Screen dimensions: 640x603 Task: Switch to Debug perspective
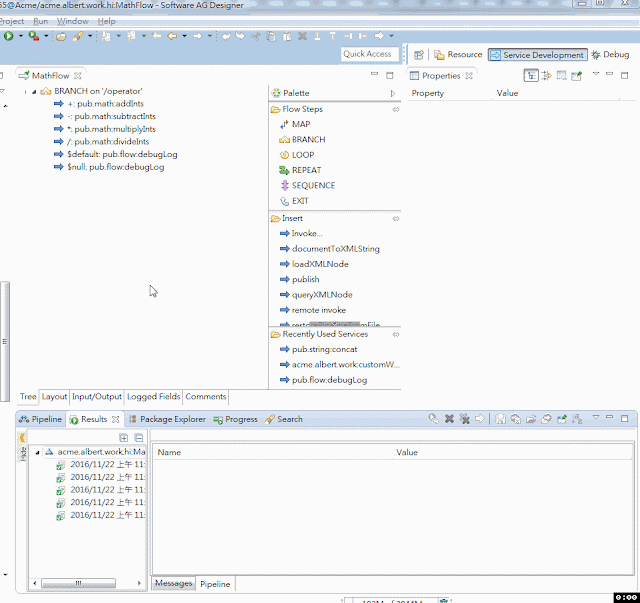[x=611, y=55]
